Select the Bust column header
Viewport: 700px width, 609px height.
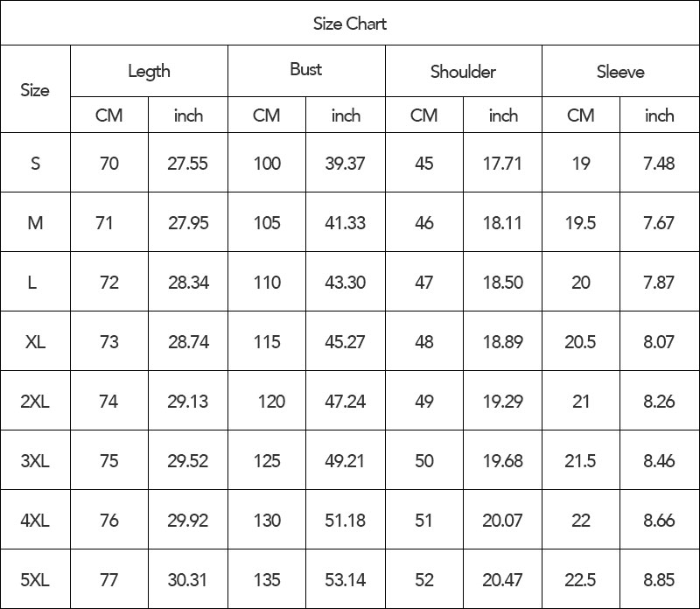[x=306, y=71]
